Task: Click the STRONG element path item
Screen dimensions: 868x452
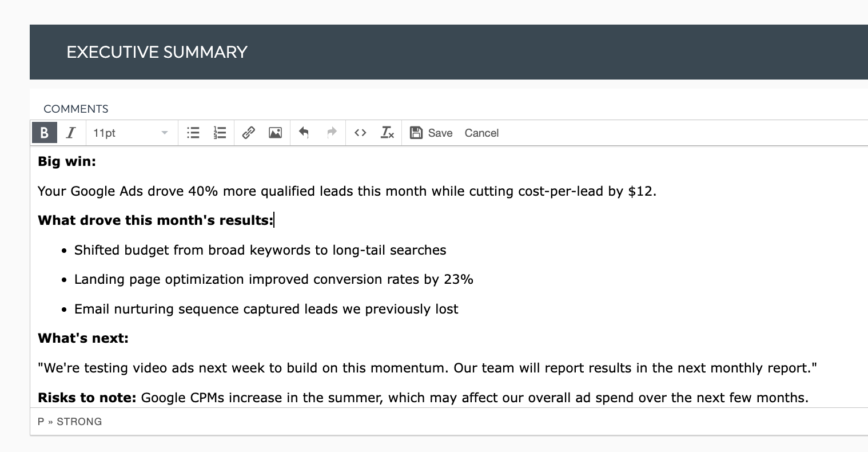Action: (x=79, y=422)
